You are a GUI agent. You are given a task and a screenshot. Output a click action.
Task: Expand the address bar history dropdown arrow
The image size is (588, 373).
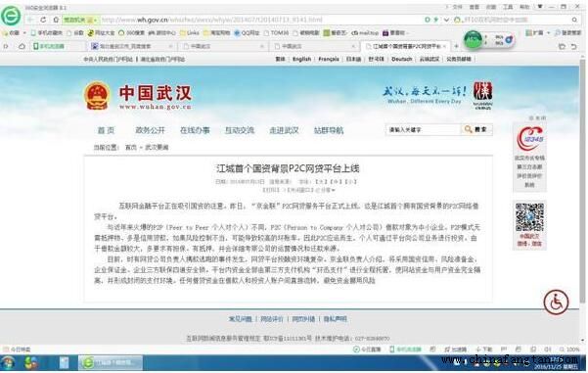446,20
